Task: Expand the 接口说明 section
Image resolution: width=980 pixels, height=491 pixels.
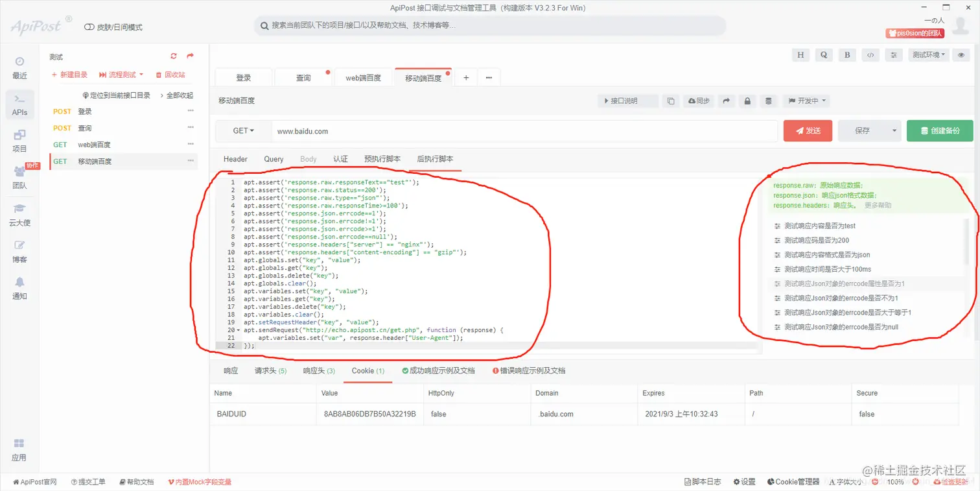Action: click(627, 101)
